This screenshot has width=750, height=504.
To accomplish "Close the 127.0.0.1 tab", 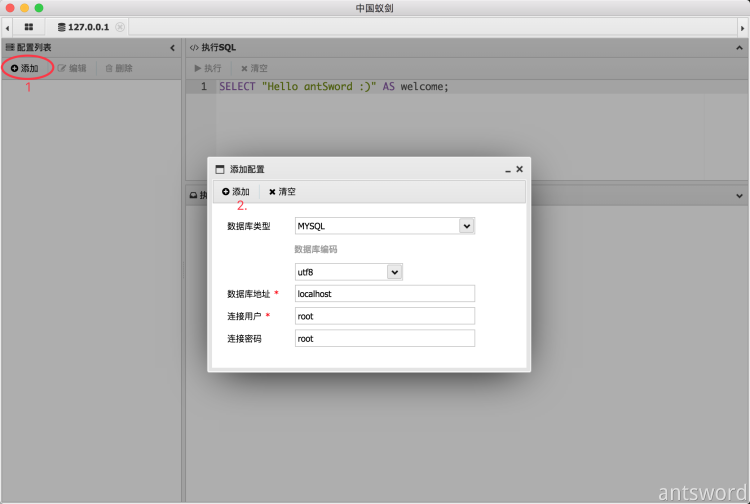I will pos(120,27).
